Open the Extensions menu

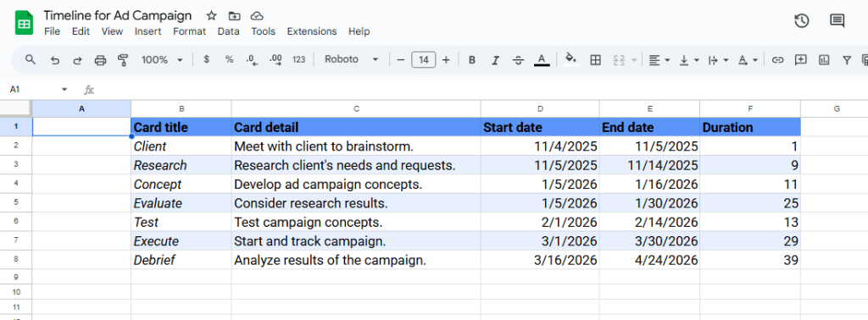[312, 31]
